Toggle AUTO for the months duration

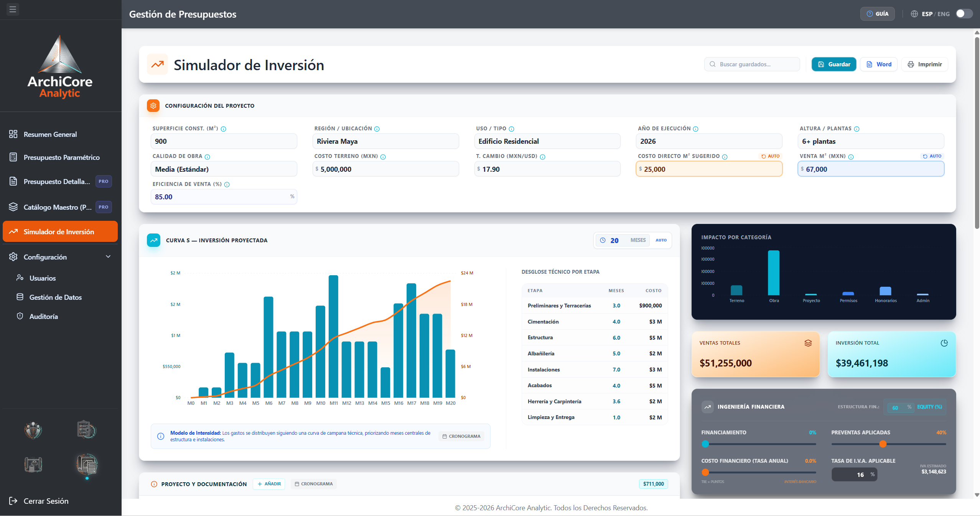click(661, 240)
